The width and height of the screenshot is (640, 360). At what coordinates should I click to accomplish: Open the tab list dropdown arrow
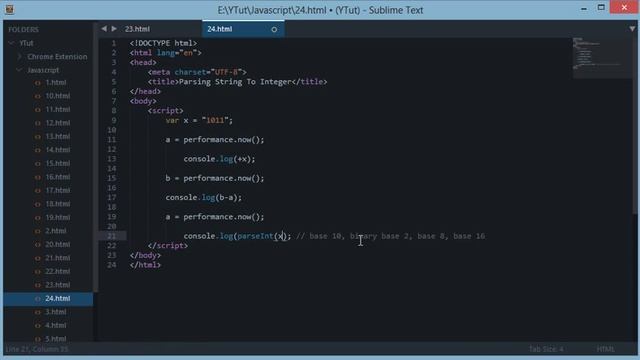632,29
